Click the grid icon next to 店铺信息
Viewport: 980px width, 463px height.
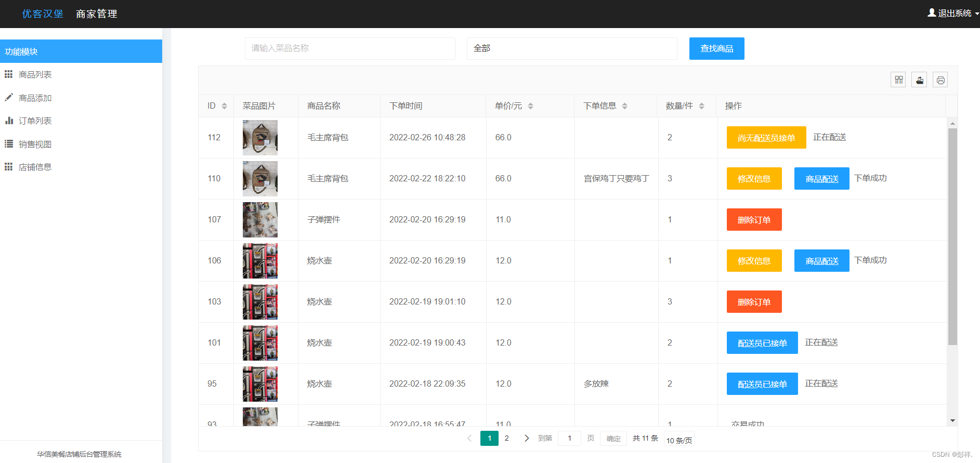(x=9, y=167)
